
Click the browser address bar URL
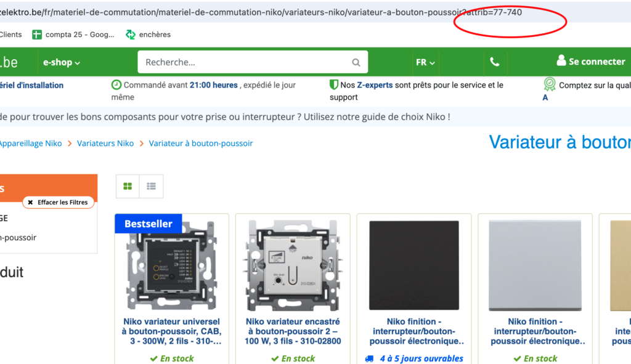tap(261, 12)
